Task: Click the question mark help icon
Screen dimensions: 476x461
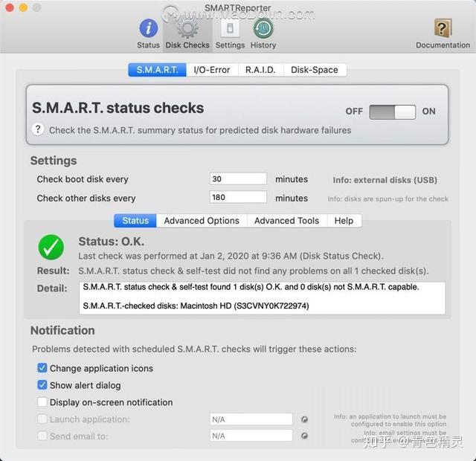Action: (x=38, y=129)
